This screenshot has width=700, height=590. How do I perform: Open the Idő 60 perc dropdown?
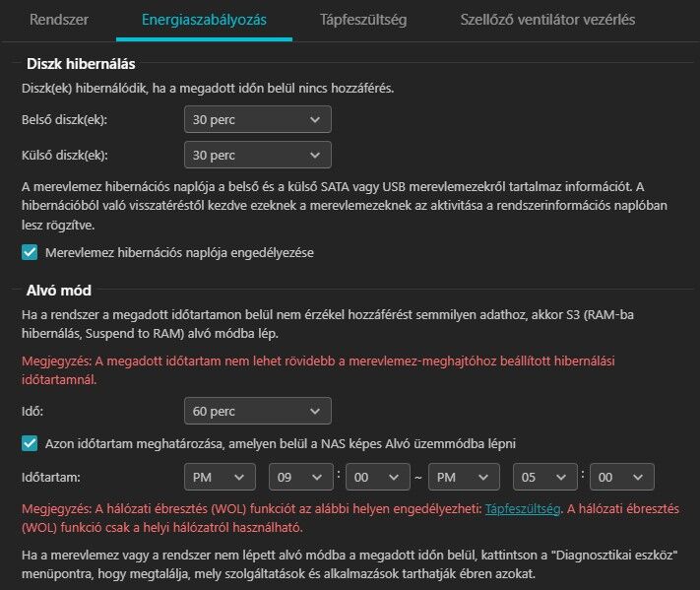(x=258, y=411)
